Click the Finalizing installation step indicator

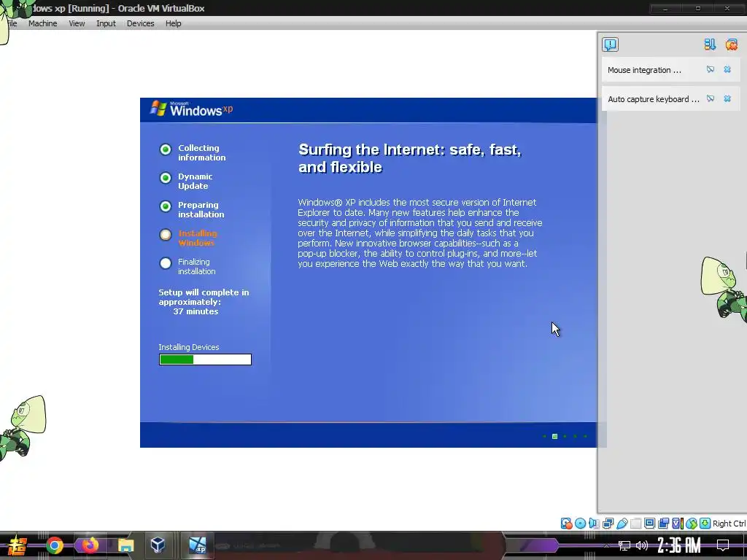pyautogui.click(x=166, y=262)
